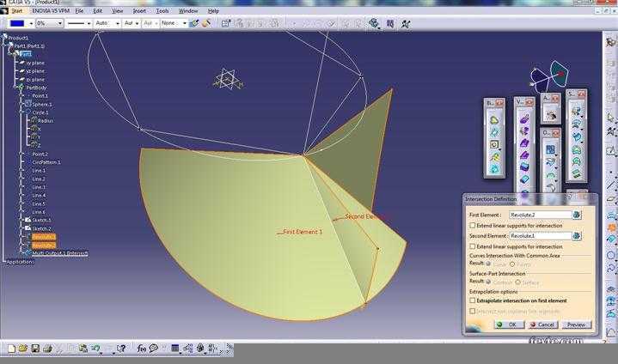Image resolution: width=618 pixels, height=364 pixels.
Task: Check Extend linear supports under First Element
Action: (472, 226)
